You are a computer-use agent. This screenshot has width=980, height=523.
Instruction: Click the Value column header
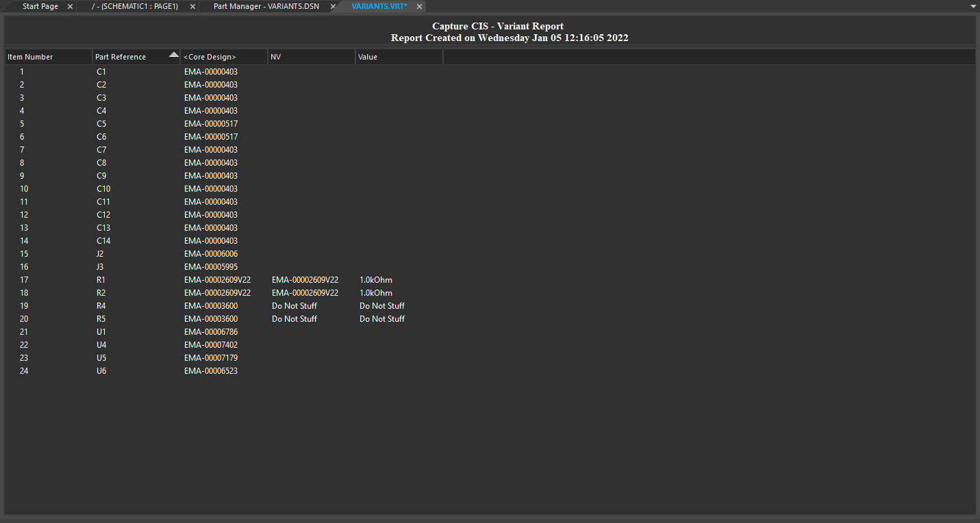click(x=399, y=57)
